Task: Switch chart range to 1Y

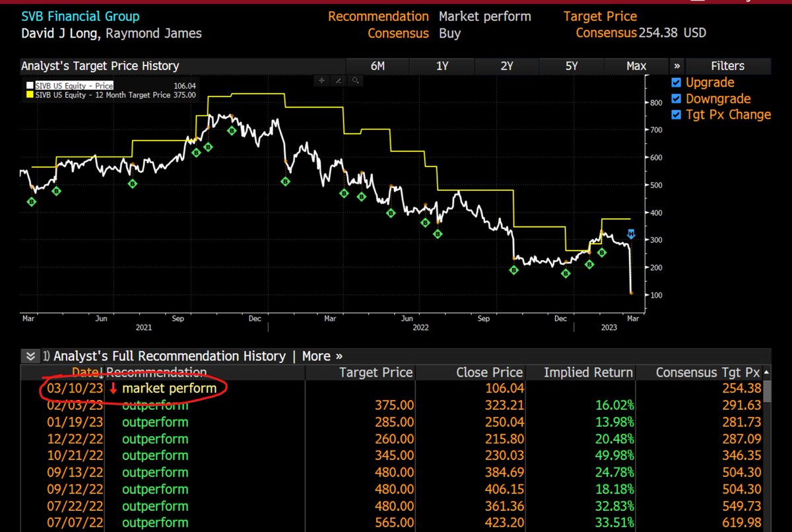Action: 442,66
